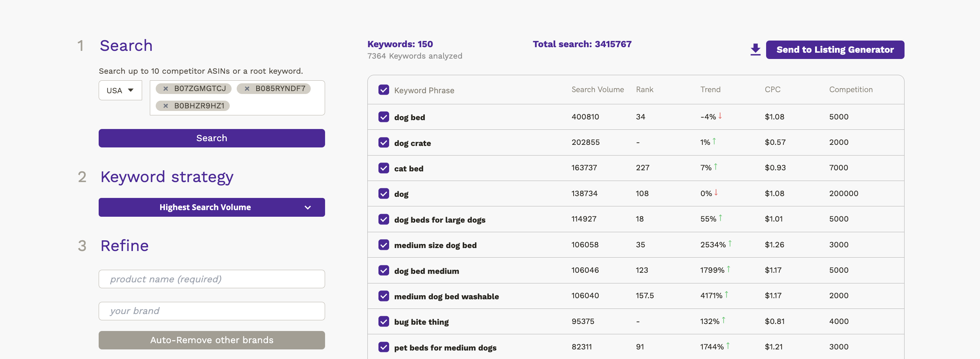Download the keyword list via download icon

tap(755, 49)
